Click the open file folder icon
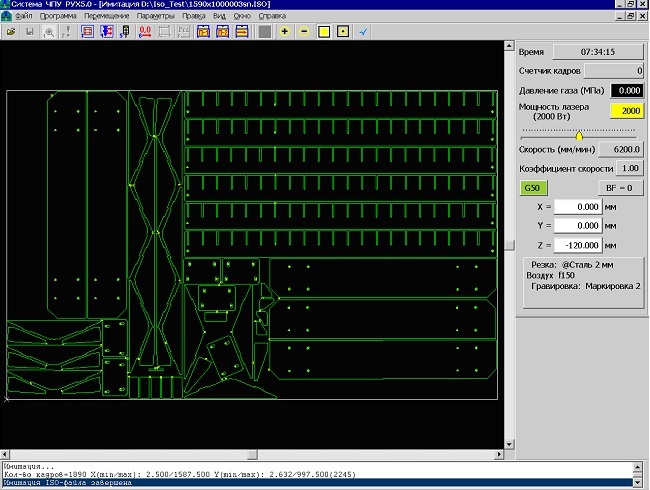Image resolution: width=650 pixels, height=490 pixels. click(11, 32)
